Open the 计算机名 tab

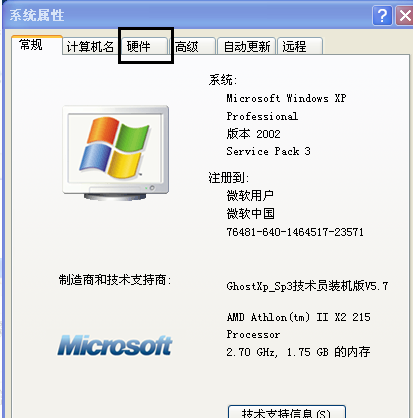pos(89,46)
